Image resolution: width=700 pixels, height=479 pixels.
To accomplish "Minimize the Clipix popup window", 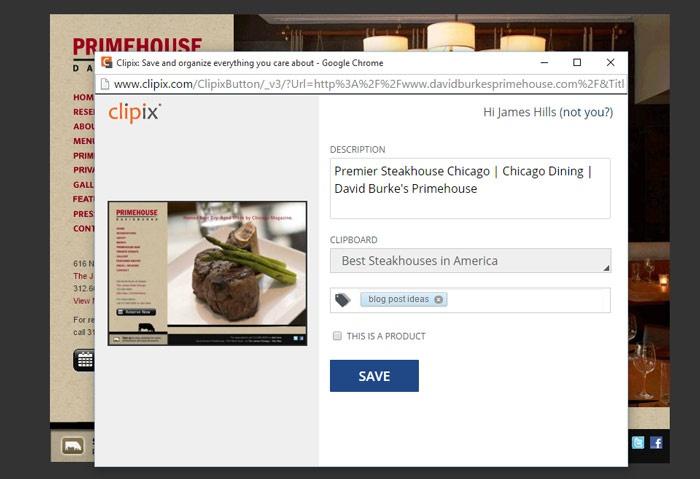I will 544,62.
